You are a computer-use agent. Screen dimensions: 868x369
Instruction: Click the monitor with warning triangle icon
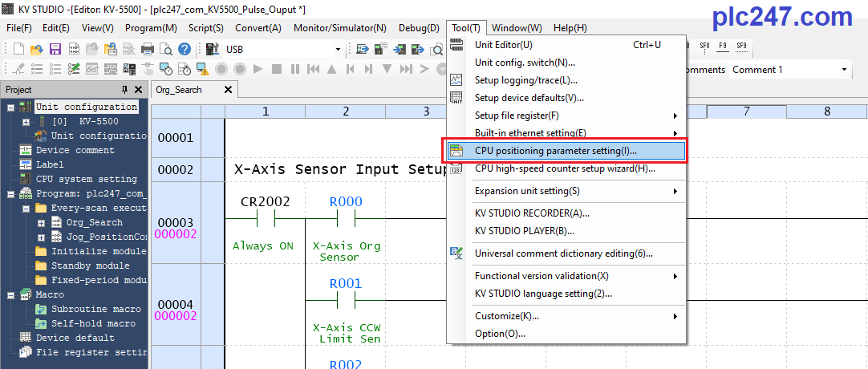[x=203, y=69]
